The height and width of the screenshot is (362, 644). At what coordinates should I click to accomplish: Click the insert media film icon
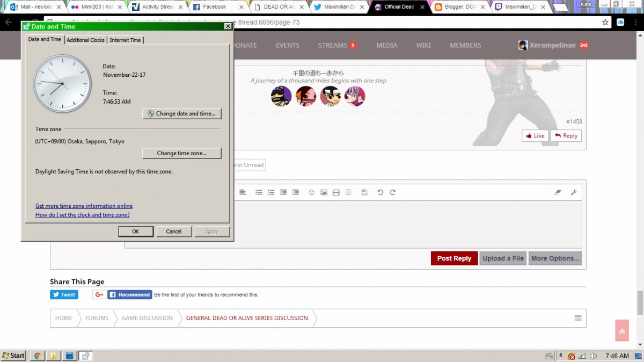point(336,192)
